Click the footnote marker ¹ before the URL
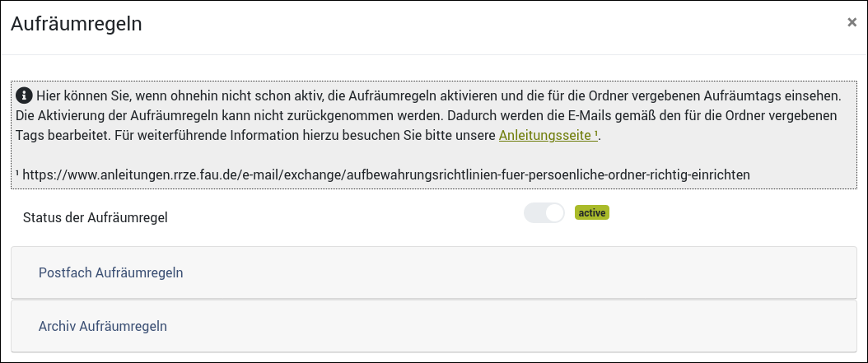Screen dimensions: 868x363 click(17, 175)
